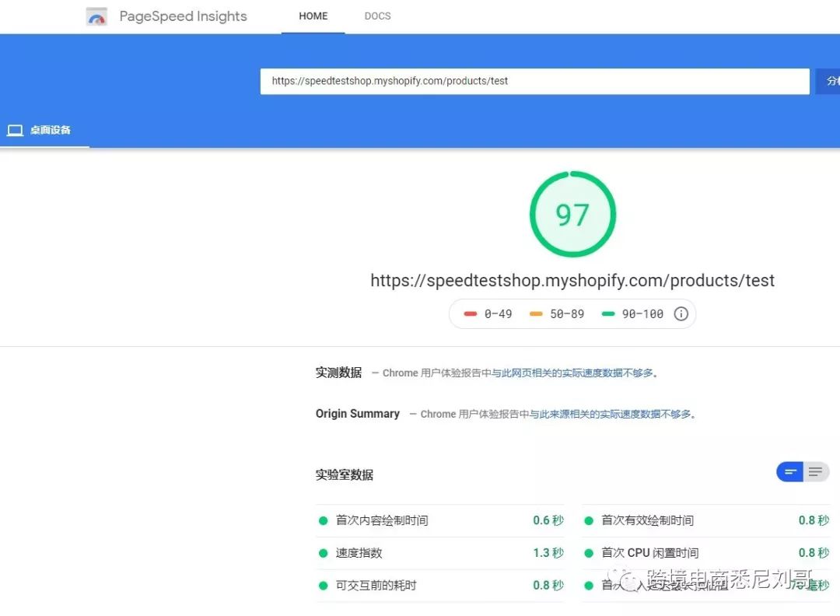Click inside the URL input field
The image size is (840, 616).
pos(534,81)
